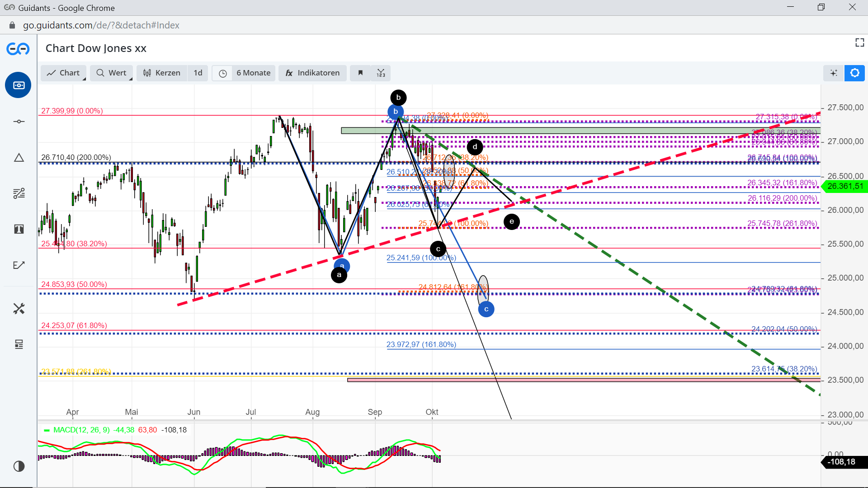Select the horizontal line drawing tool
This screenshot has width=868, height=488.
[19, 121]
